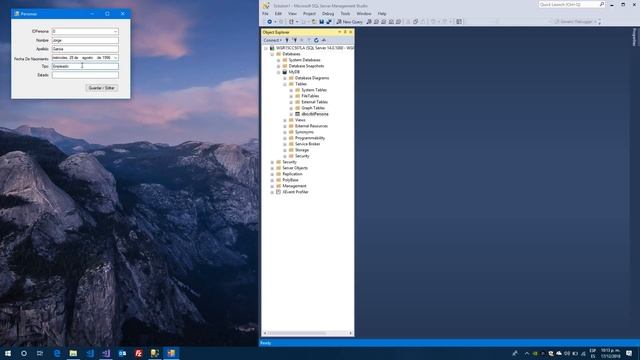This screenshot has width=640, height=360.
Task: Open the Connect dropdown in Object Explorer
Action: (272, 40)
